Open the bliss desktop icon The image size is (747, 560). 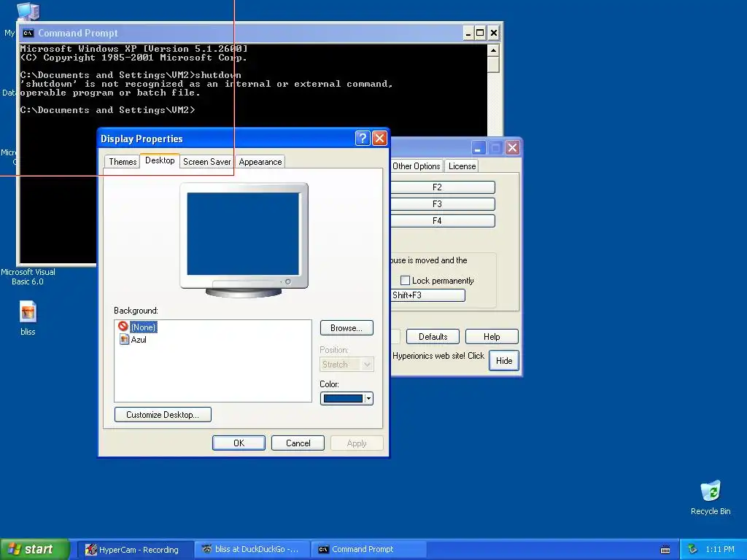(28, 318)
